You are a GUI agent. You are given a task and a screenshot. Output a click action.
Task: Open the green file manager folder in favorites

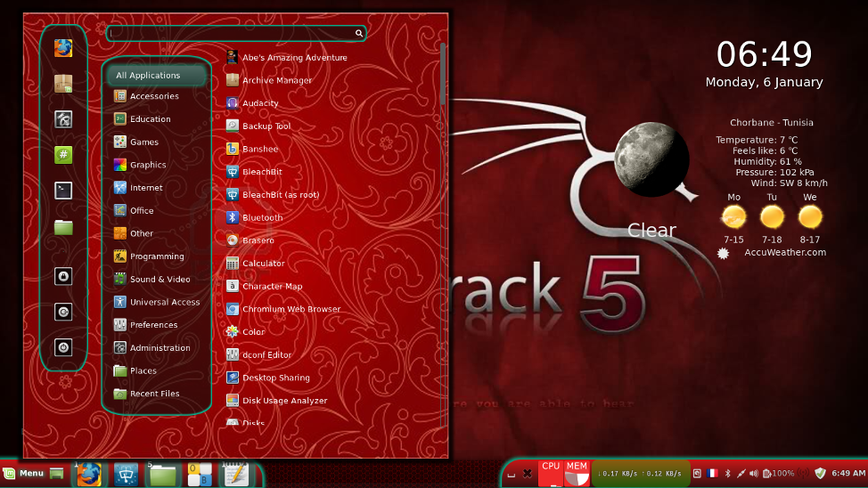click(63, 227)
